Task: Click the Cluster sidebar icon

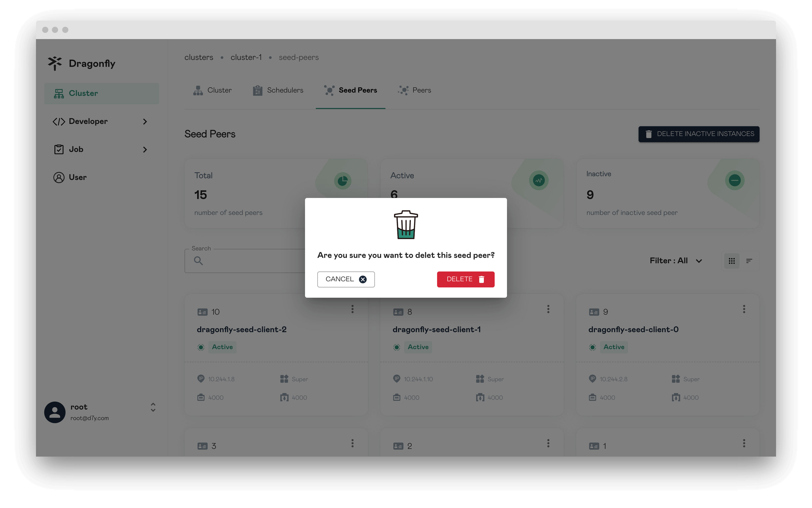Action: (x=59, y=93)
